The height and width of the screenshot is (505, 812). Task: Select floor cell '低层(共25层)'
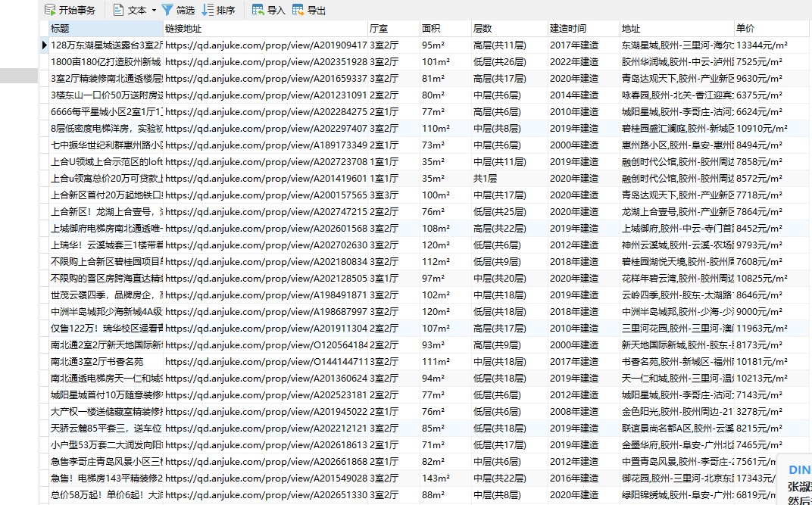point(510,212)
